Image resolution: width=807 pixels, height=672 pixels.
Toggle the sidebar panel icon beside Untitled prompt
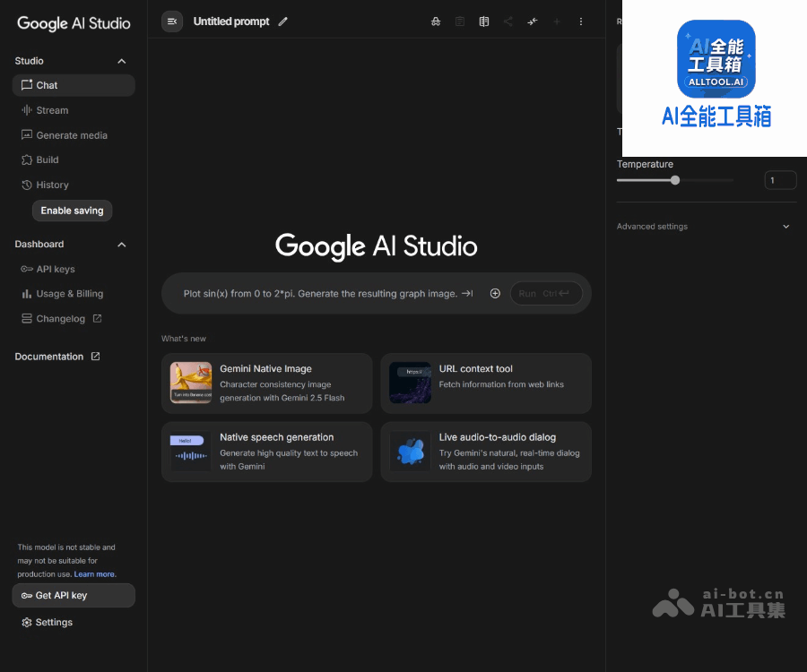coord(172,22)
